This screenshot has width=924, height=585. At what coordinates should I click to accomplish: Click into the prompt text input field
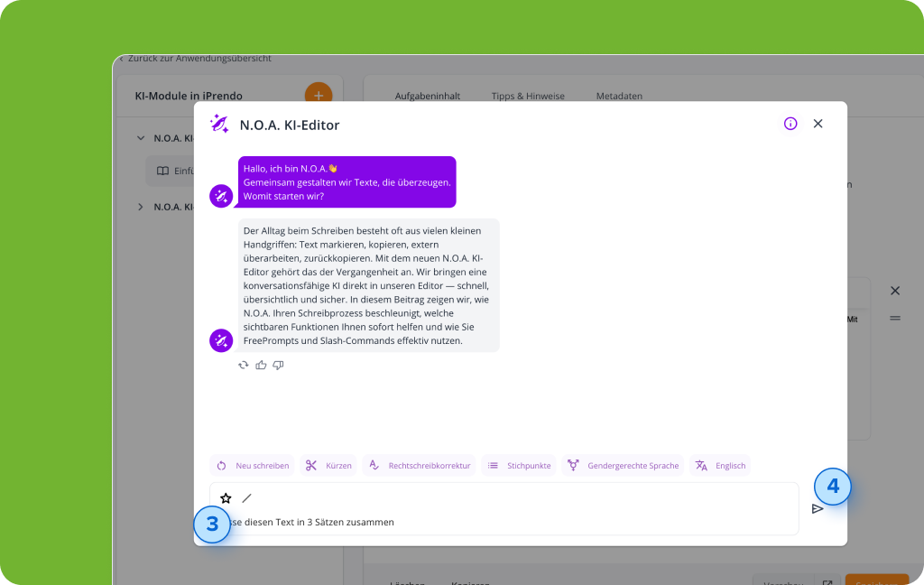(x=504, y=522)
